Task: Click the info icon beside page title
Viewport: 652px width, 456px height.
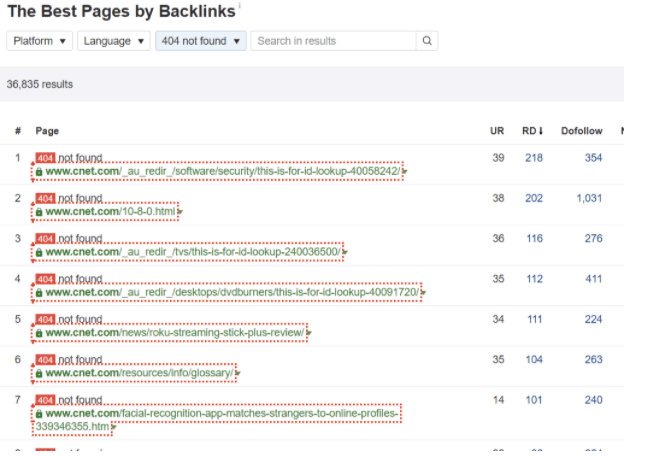Action: (240, 5)
